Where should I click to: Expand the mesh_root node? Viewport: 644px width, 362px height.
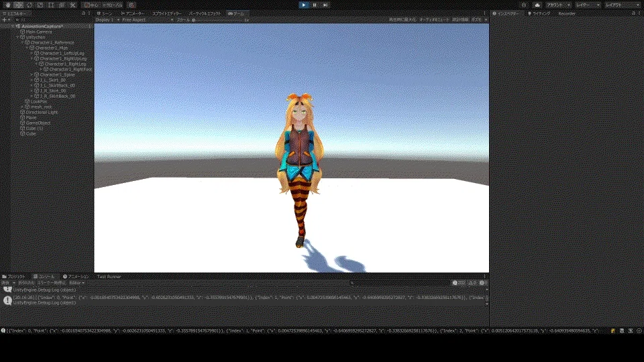[x=23, y=107]
